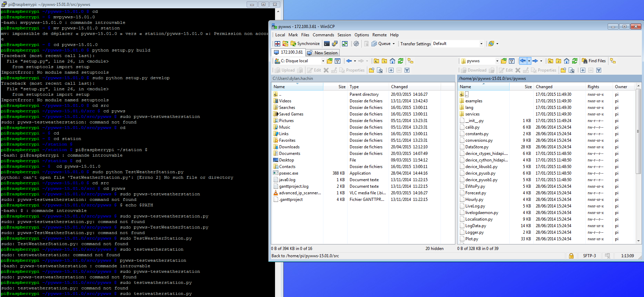
Task: Click the remote panel Invert Selection icon
Action: [x=599, y=70]
